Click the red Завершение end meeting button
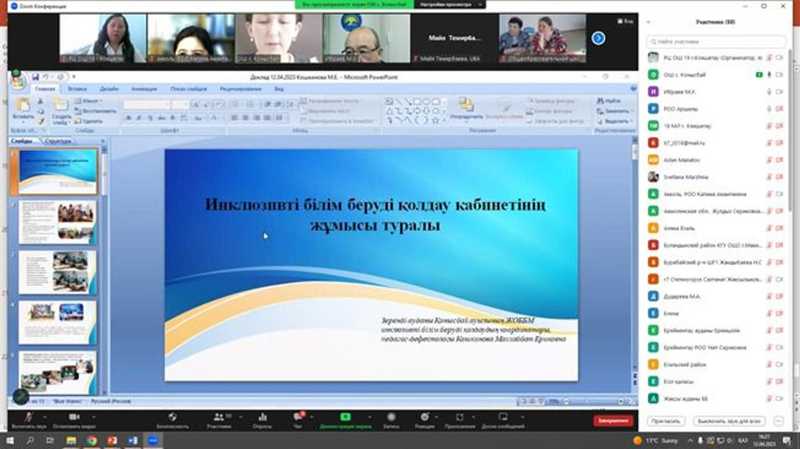 click(613, 421)
